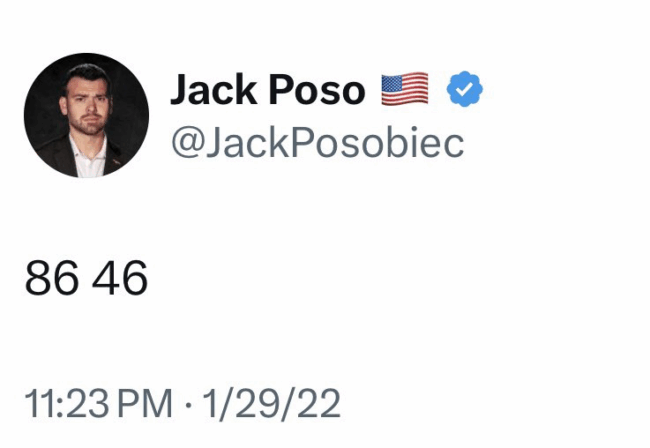Click the @ symbol in the handle

pyautogui.click(x=187, y=143)
